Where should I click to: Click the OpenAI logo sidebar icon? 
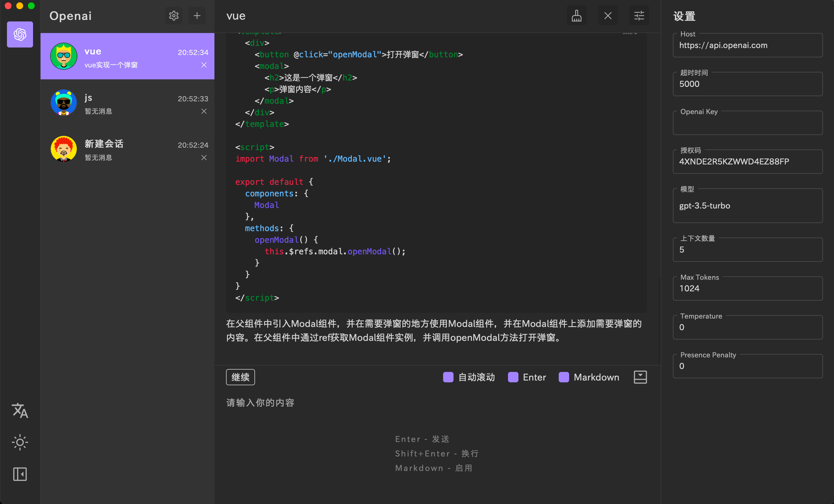[x=20, y=34]
